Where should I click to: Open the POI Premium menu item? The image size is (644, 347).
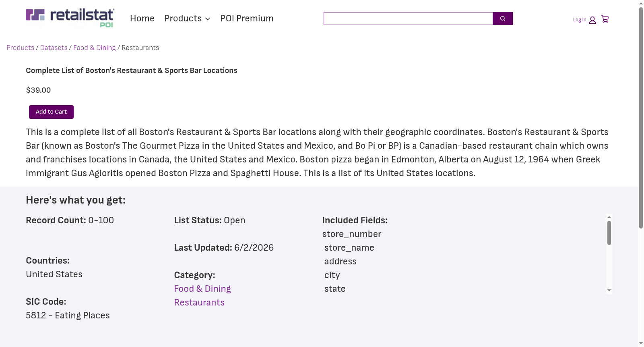247,19
